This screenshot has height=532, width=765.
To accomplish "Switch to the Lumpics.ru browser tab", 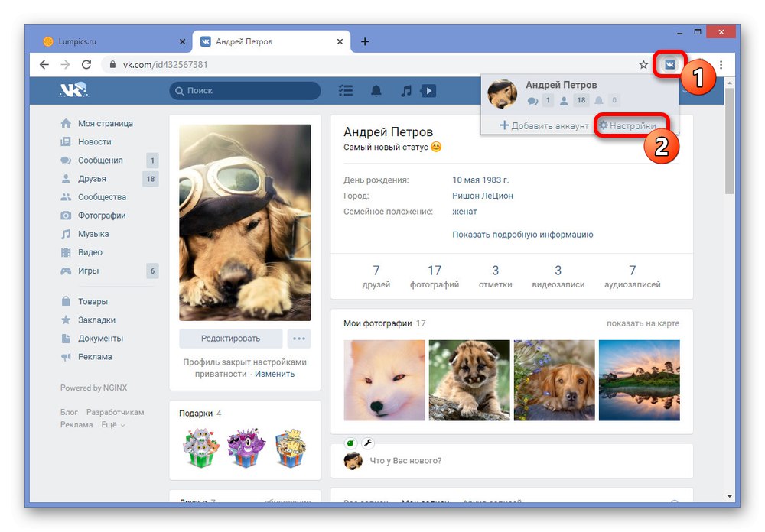I will (111, 41).
